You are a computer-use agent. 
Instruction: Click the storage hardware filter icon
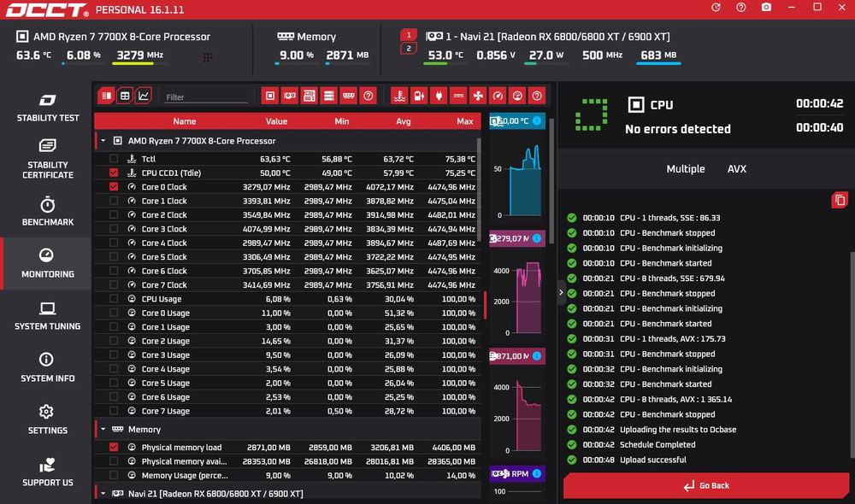[x=329, y=96]
